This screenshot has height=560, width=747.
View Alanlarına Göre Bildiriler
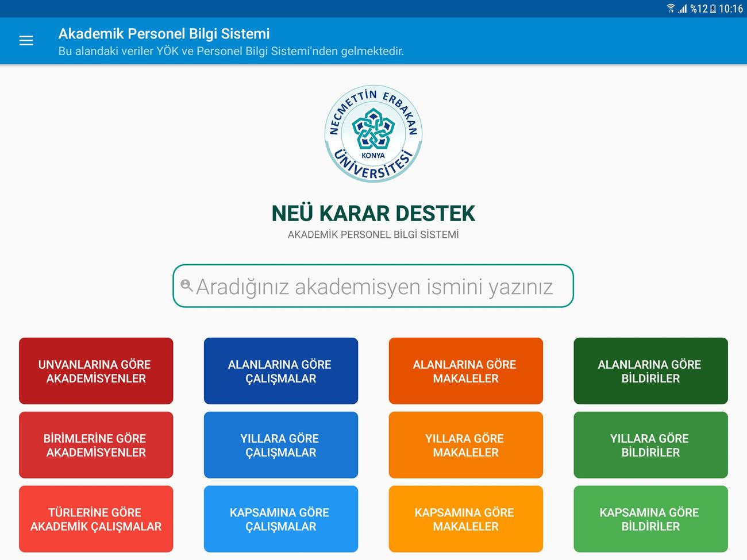650,371
